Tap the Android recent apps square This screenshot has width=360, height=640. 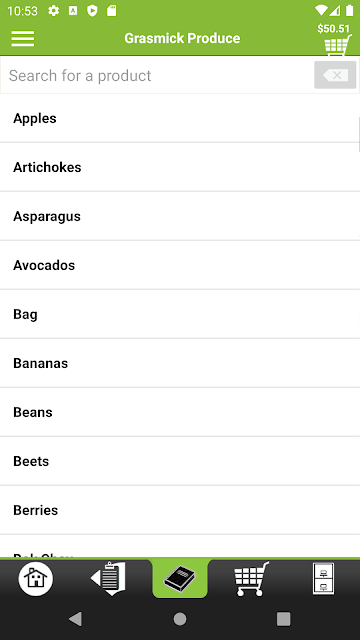click(x=284, y=619)
